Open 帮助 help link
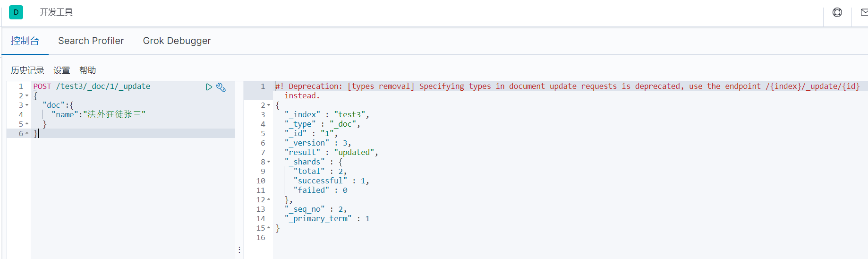The height and width of the screenshot is (259, 868). coord(88,70)
